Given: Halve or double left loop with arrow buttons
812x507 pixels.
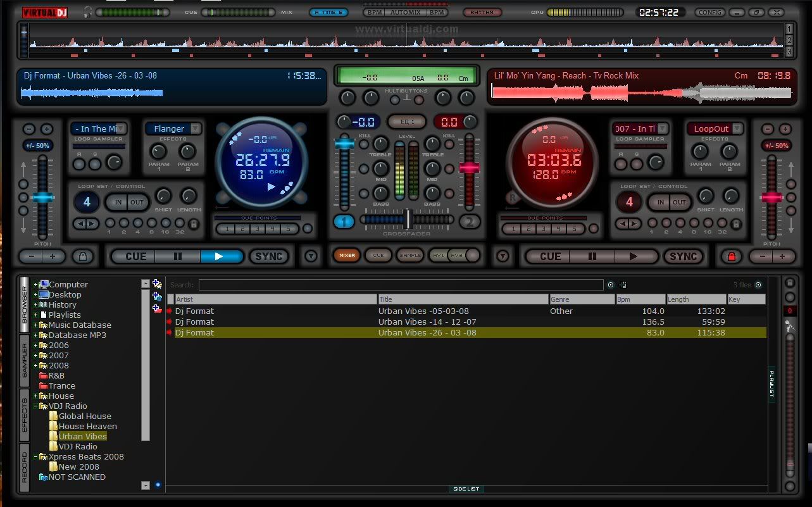Looking at the screenshot, I should 86,223.
